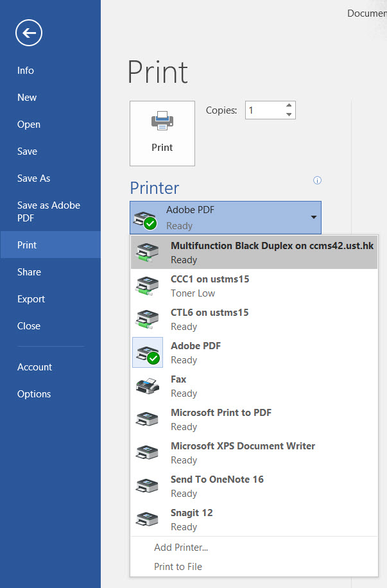Viewport: 387px width, 588px height.
Task: Open the Save as Adobe PDF menu item
Action: coord(49,211)
